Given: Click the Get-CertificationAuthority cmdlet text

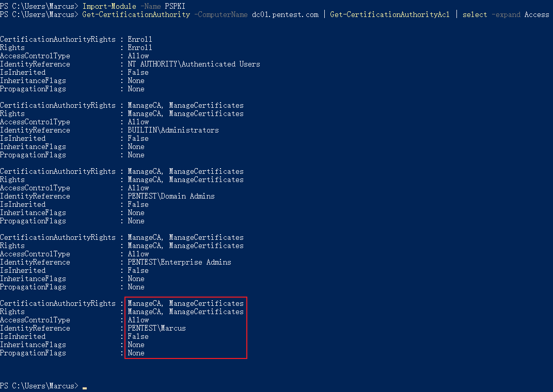Looking at the screenshot, I should coord(136,14).
